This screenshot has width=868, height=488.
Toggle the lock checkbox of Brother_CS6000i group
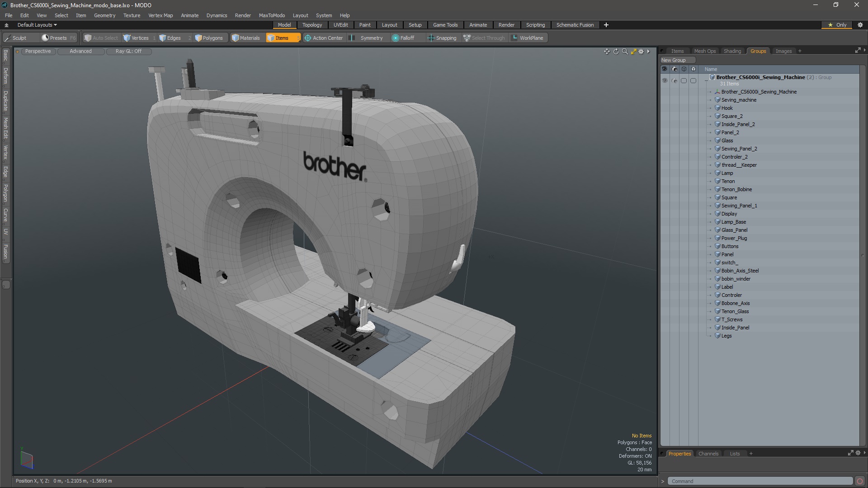684,80
